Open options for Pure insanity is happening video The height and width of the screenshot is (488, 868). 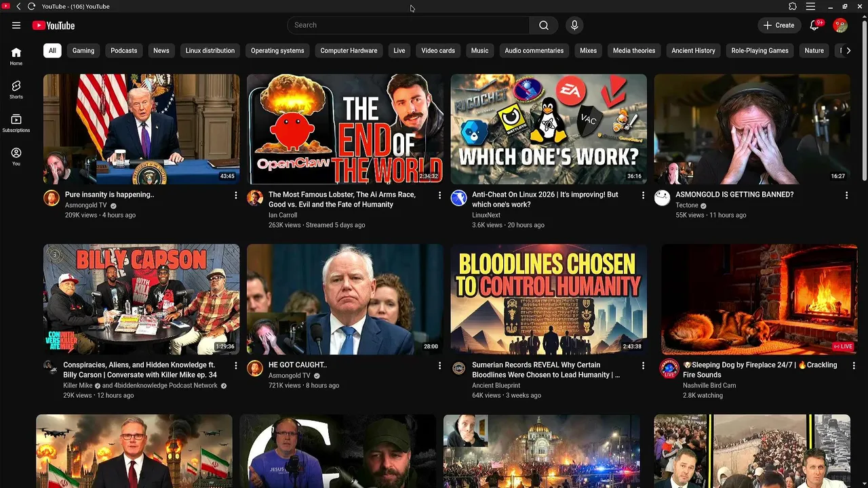(236, 195)
